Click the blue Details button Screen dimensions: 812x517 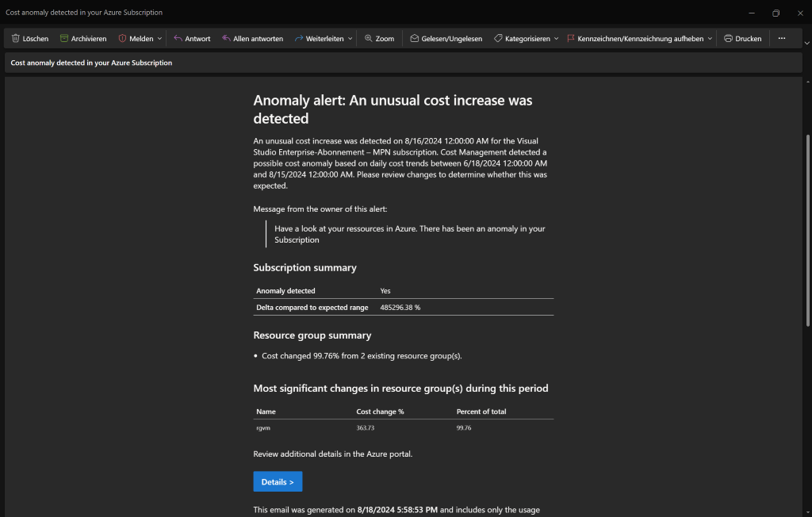[x=278, y=481]
